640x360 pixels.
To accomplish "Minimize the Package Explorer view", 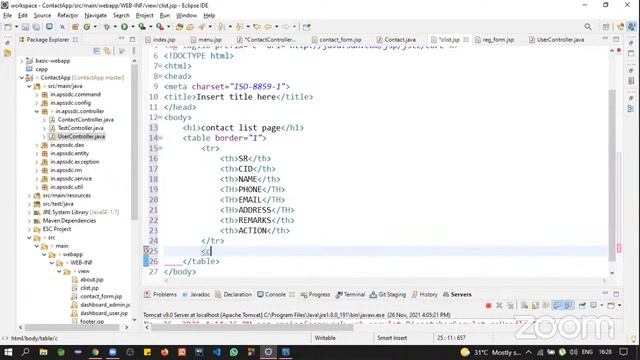I will pyautogui.click(x=121, y=39).
